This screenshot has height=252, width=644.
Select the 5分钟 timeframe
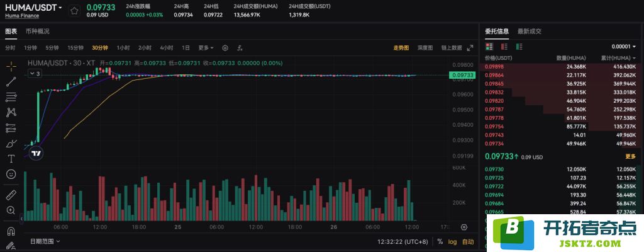[52, 48]
